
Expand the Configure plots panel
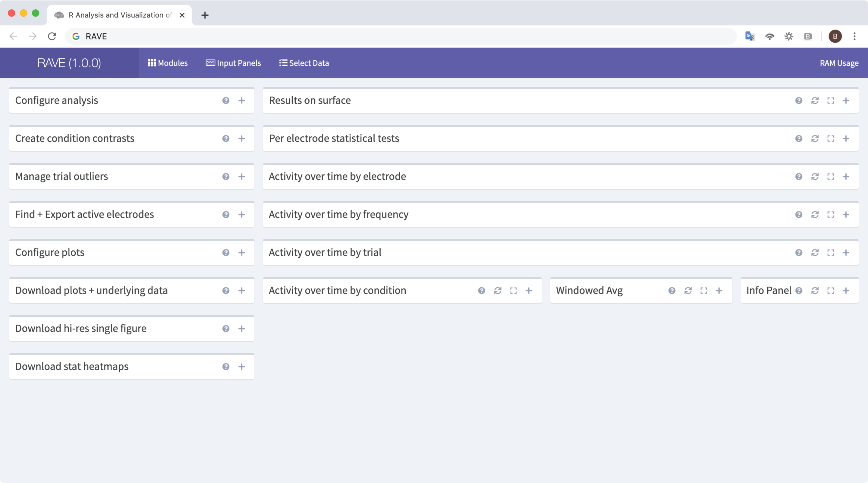click(242, 253)
